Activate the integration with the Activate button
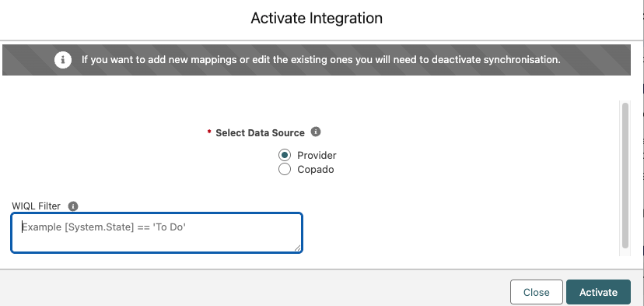Image resolution: width=644 pixels, height=306 pixels. point(598,293)
